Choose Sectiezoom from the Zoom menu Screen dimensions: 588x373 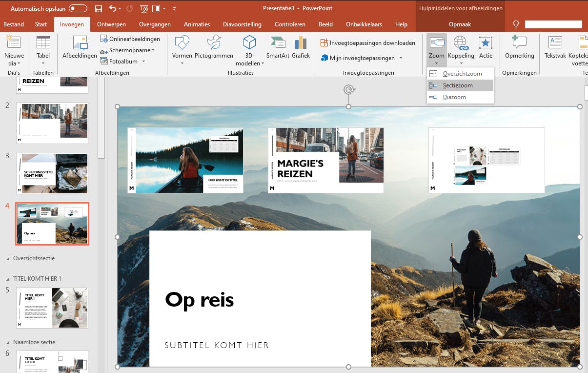click(460, 85)
